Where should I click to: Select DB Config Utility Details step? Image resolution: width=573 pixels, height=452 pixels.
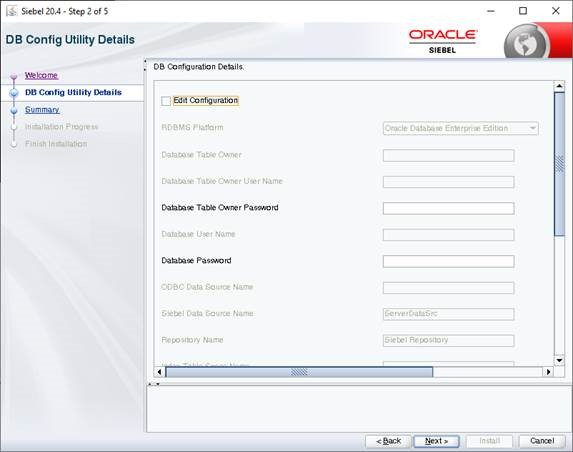click(73, 92)
